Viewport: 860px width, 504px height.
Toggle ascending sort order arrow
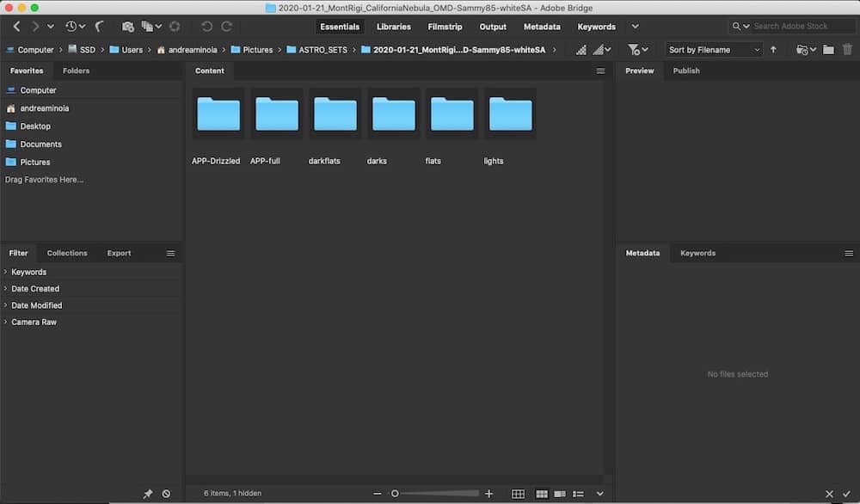773,50
